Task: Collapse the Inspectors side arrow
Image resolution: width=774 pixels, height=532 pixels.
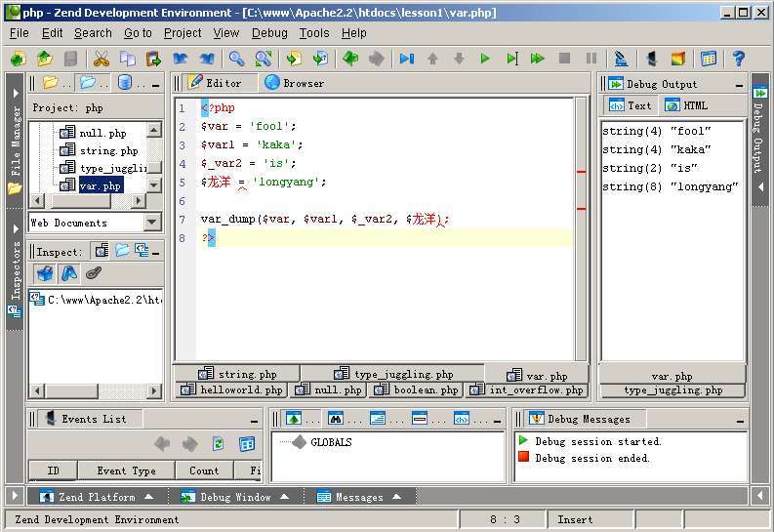Action: pyautogui.click(x=16, y=229)
